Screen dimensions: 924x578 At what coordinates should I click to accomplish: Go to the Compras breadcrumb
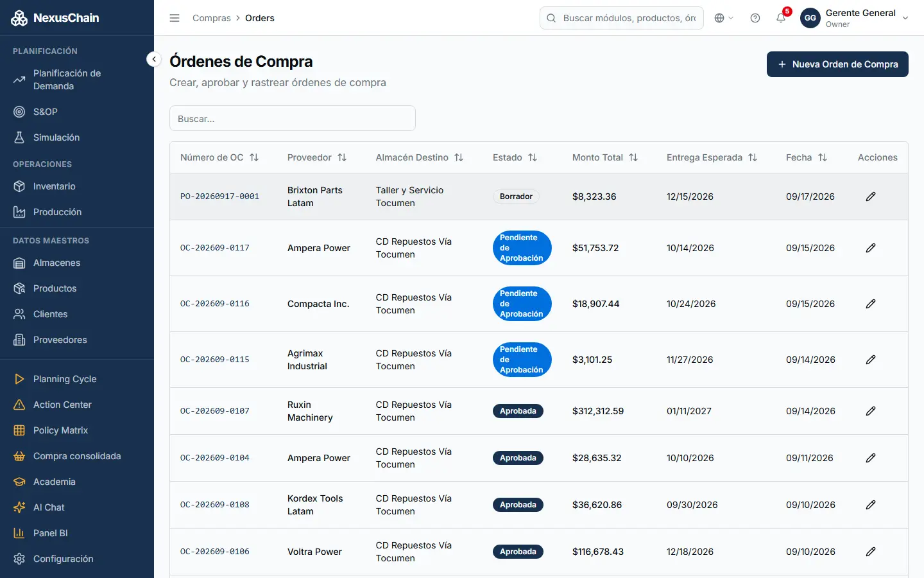point(212,18)
